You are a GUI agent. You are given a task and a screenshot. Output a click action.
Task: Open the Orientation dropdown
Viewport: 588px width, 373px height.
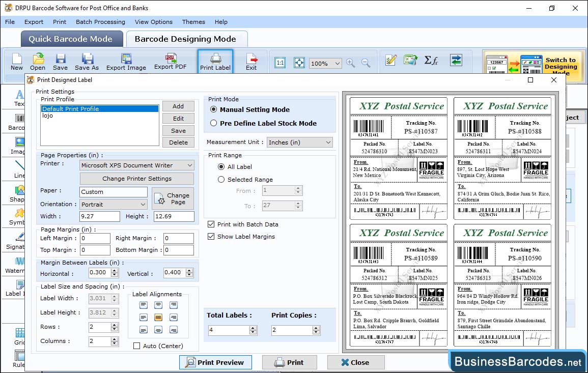point(113,204)
